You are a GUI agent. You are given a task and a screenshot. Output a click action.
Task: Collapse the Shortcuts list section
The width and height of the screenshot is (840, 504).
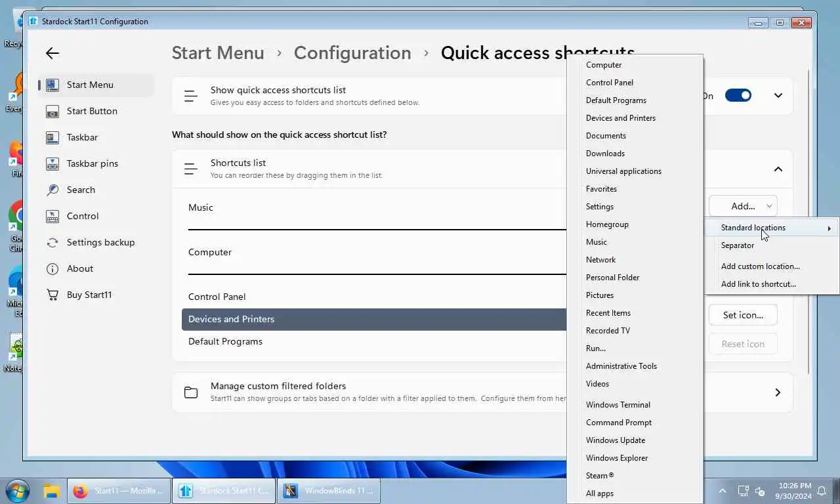[x=778, y=169]
